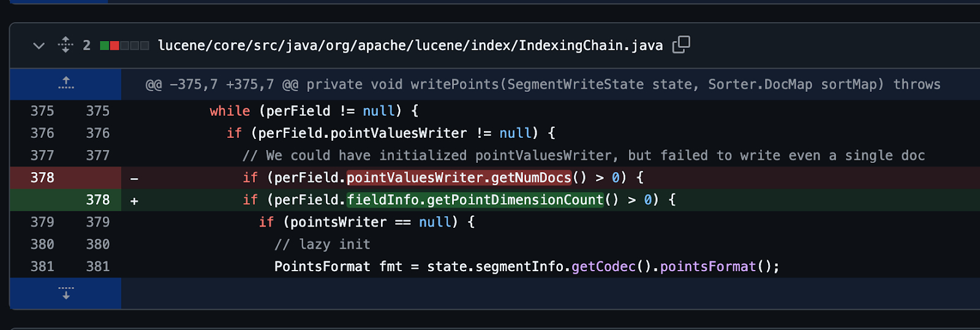Click the getCodec method call
Image resolution: width=980 pixels, height=330 pixels.
click(x=603, y=266)
